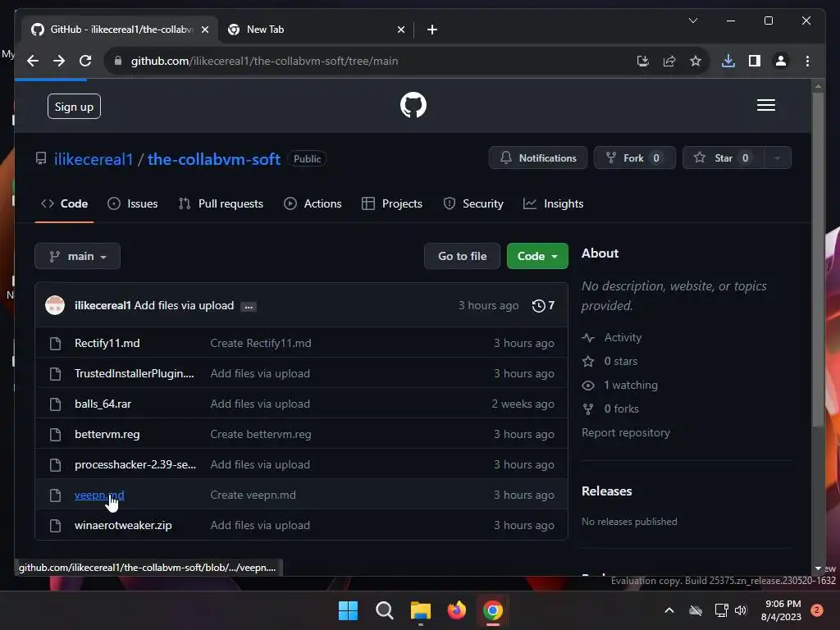840x630 pixels.
Task: Click 0 stars link
Action: pyautogui.click(x=621, y=361)
